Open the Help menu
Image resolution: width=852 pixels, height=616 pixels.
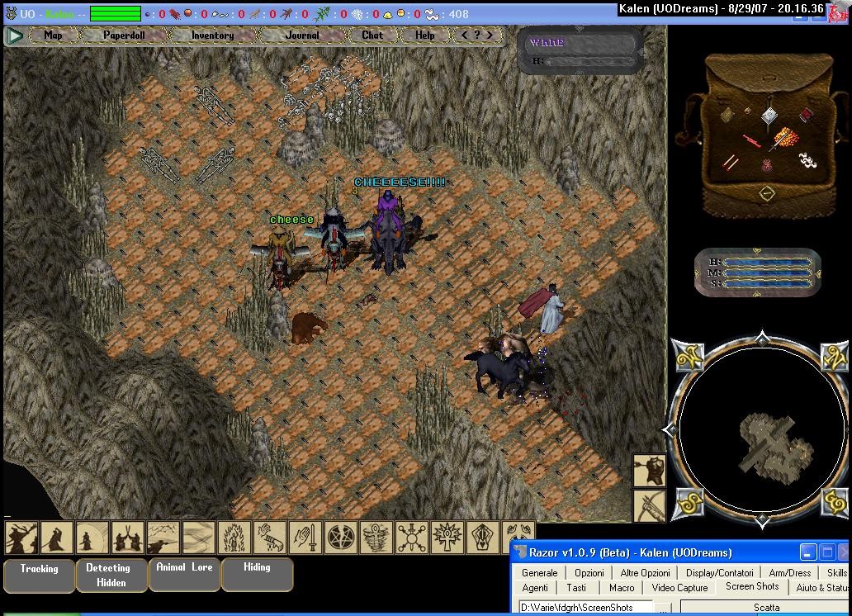(425, 36)
